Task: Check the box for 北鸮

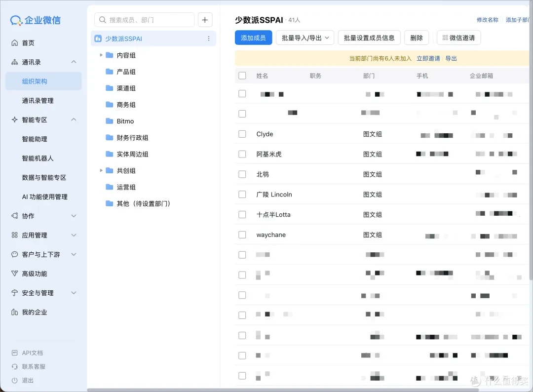Action: click(x=242, y=174)
